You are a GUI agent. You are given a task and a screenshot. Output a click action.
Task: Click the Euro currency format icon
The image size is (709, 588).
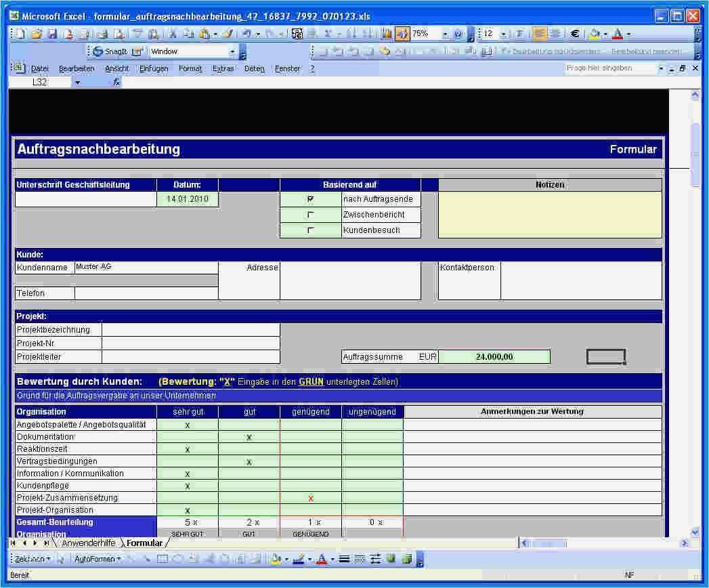tap(574, 34)
